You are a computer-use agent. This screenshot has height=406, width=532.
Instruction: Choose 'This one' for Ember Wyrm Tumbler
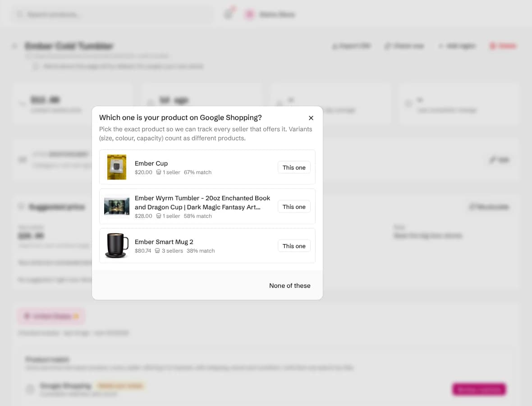pos(294,207)
